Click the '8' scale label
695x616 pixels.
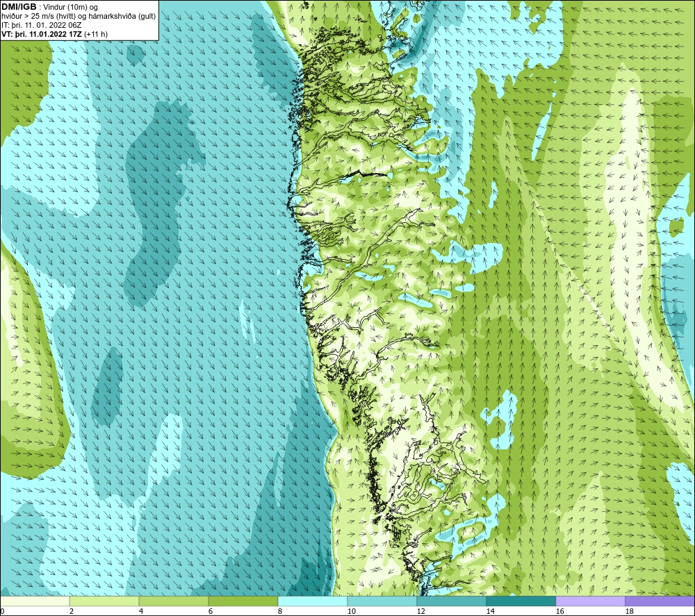tap(280, 611)
